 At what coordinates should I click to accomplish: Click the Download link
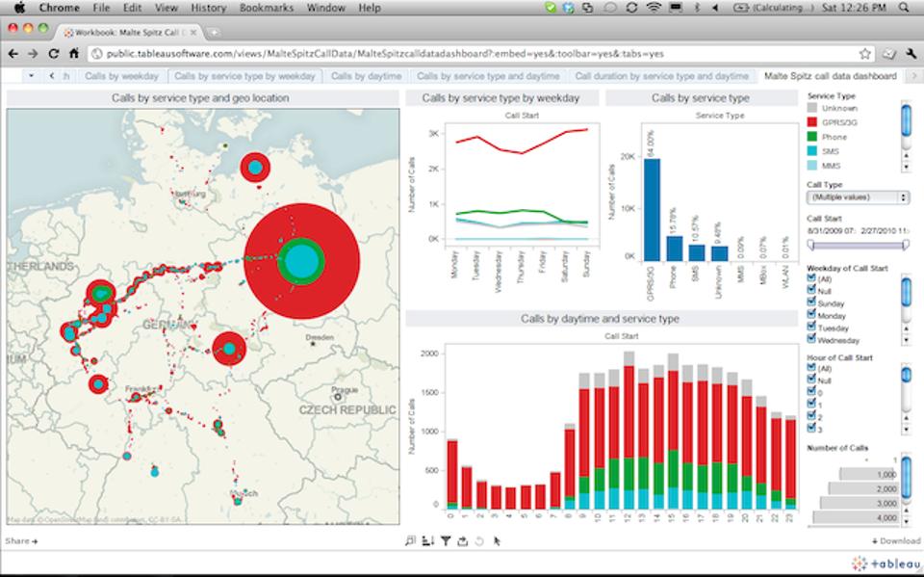pos(896,540)
